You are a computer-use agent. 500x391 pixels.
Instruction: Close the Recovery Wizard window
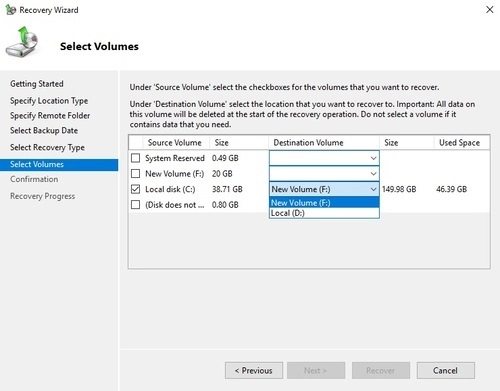(x=489, y=10)
